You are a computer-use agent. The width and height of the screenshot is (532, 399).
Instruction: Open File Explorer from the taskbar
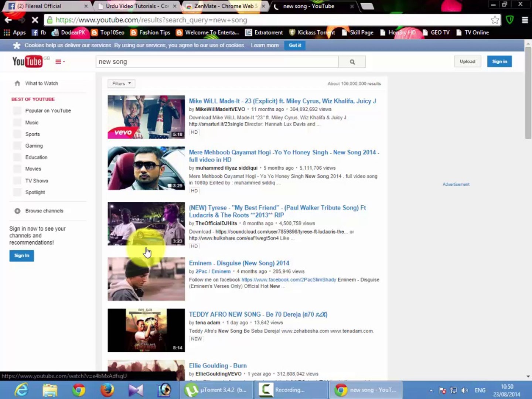tap(50, 390)
